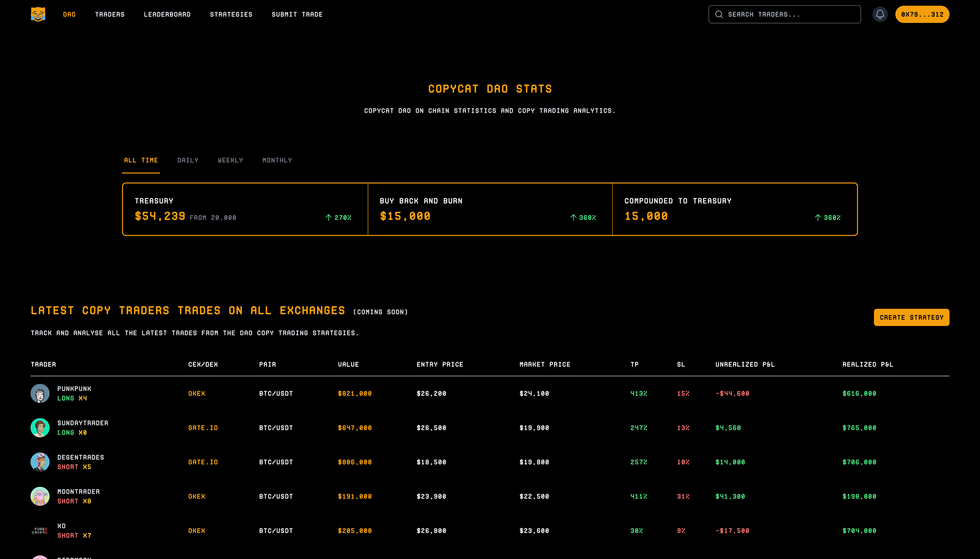Open the notifications bell icon
This screenshot has height=559, width=980.
tap(880, 14)
